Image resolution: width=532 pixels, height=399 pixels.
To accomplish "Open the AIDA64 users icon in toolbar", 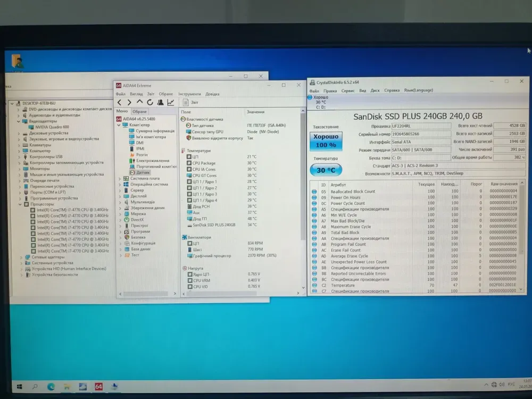I will pos(160,102).
